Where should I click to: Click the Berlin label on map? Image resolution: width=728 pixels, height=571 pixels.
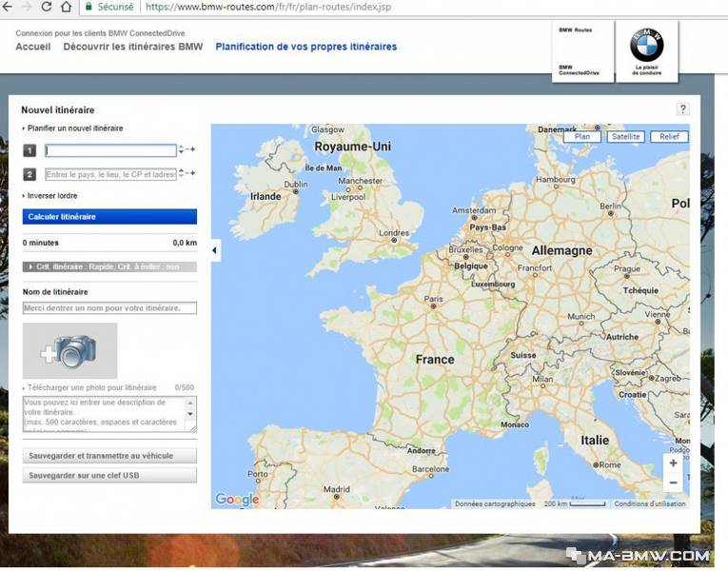tap(610, 206)
